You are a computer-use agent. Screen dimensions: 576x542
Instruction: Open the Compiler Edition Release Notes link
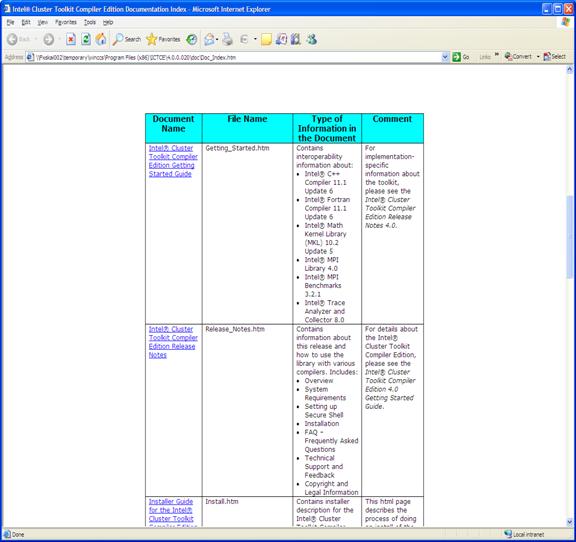[173, 342]
